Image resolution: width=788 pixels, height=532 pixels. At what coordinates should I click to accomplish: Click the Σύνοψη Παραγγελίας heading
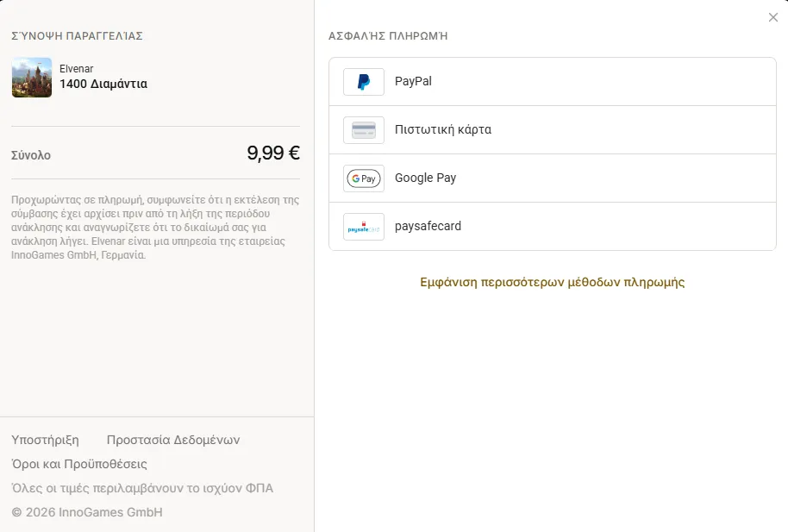point(77,35)
